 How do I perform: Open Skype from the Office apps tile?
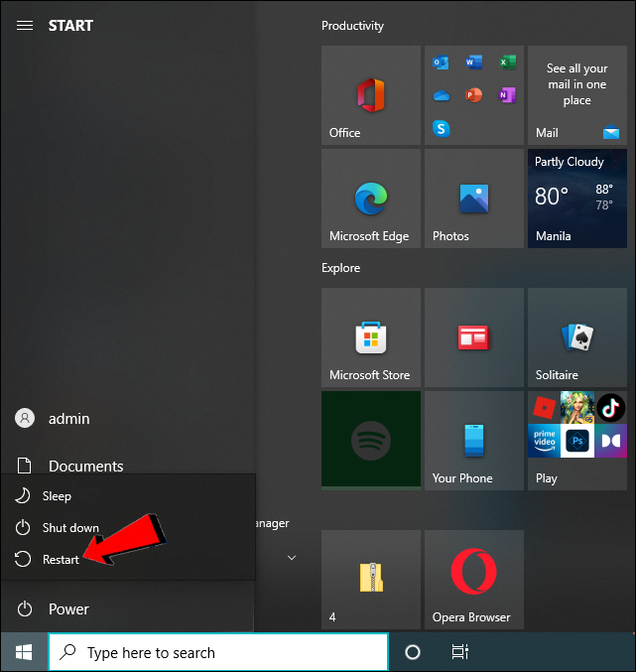pyautogui.click(x=442, y=128)
